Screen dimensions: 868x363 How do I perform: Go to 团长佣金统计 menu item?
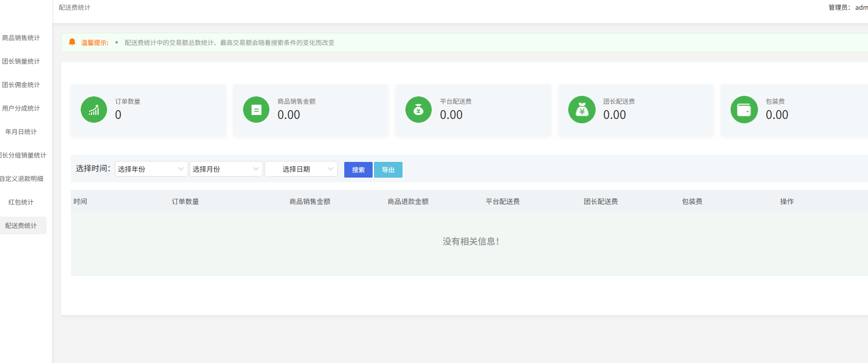[21, 85]
